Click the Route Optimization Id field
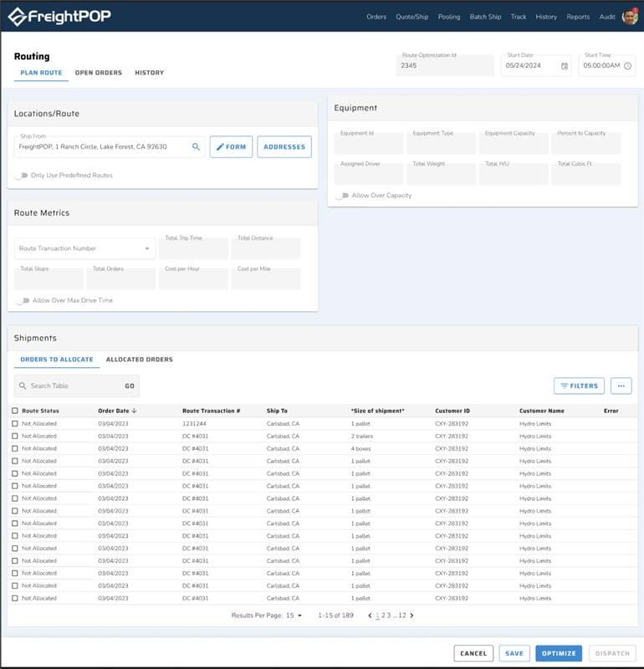Screen dimensions: 644x669 point(445,65)
